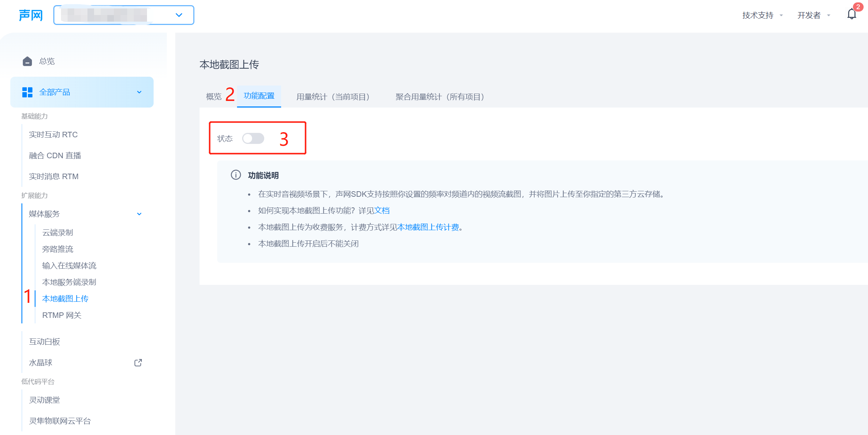Select 媒体服务 in sidebar
The height and width of the screenshot is (435, 868).
(44, 214)
